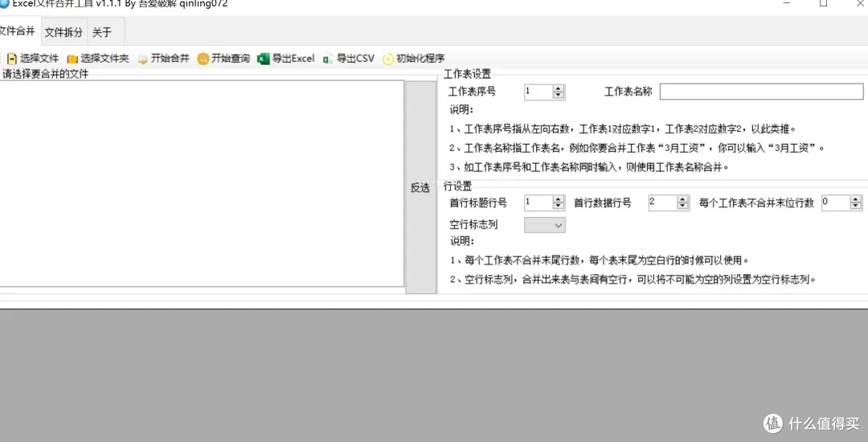
Task: Click the 选择文件 toolbar label
Action: (39, 59)
